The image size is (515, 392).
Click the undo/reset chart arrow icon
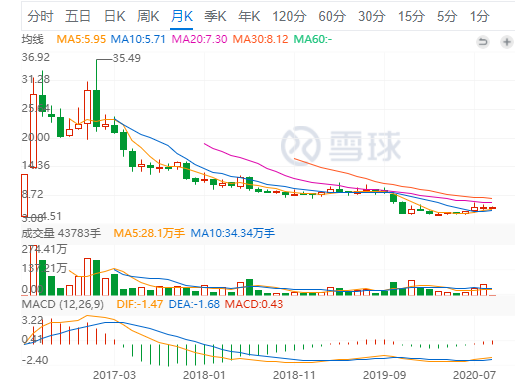coord(483,42)
